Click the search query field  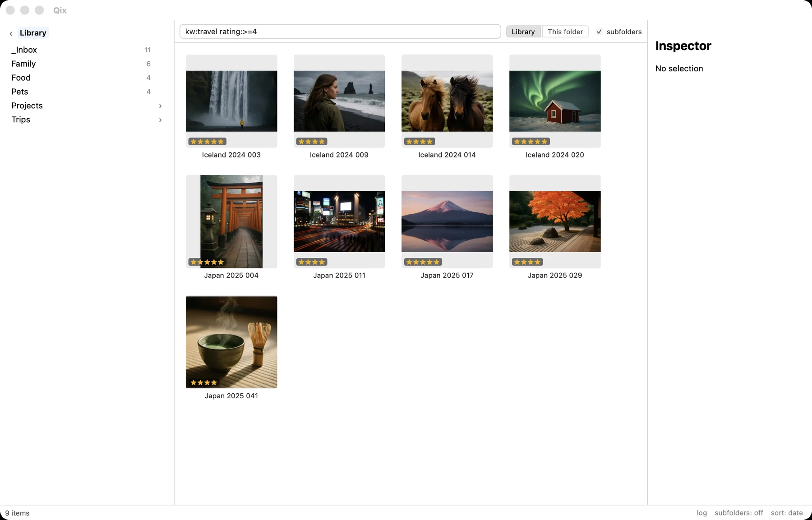[340, 32]
